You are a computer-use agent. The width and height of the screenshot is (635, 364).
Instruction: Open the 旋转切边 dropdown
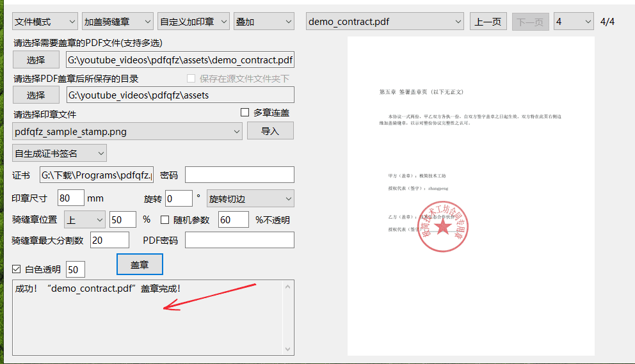click(250, 198)
